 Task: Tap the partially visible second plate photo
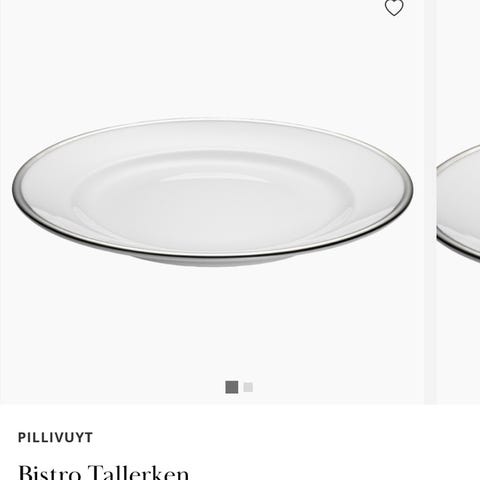pyautogui.click(x=458, y=203)
